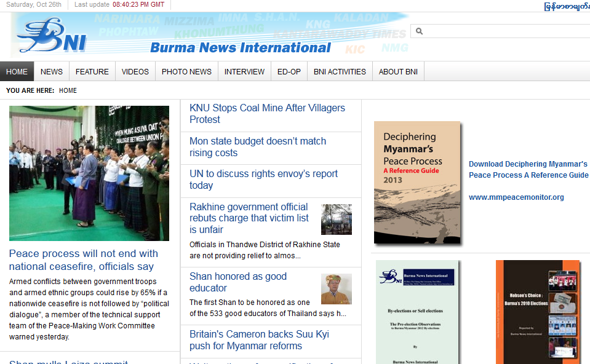Screen dimensions: 590x364
Task: Open the By-elections or Sell elections report cover
Action: [417, 312]
